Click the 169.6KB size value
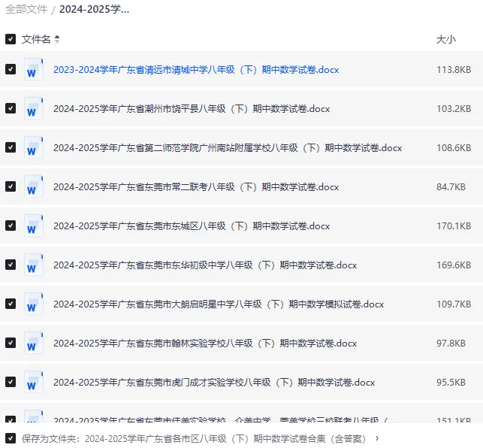Viewport: 483px width, 448px height. pos(454,265)
